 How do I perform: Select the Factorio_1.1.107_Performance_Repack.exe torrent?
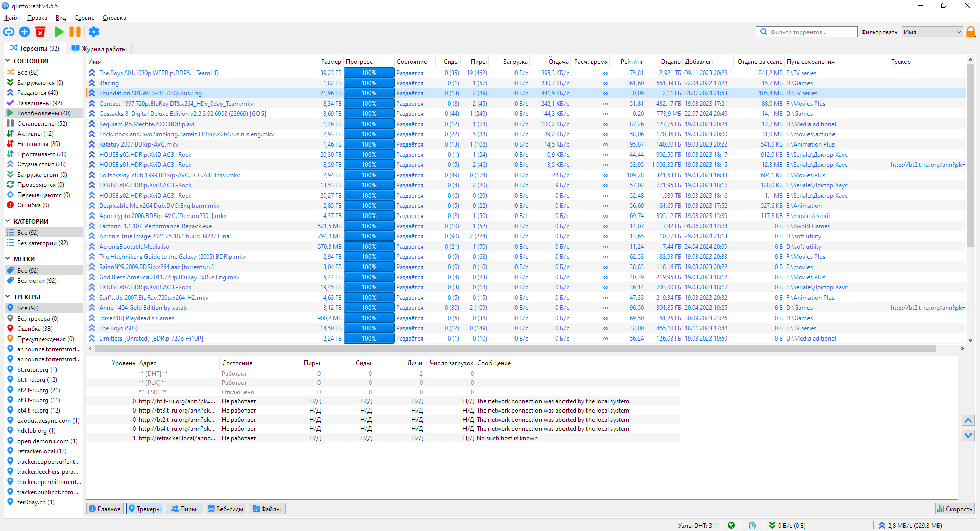click(x=526, y=226)
